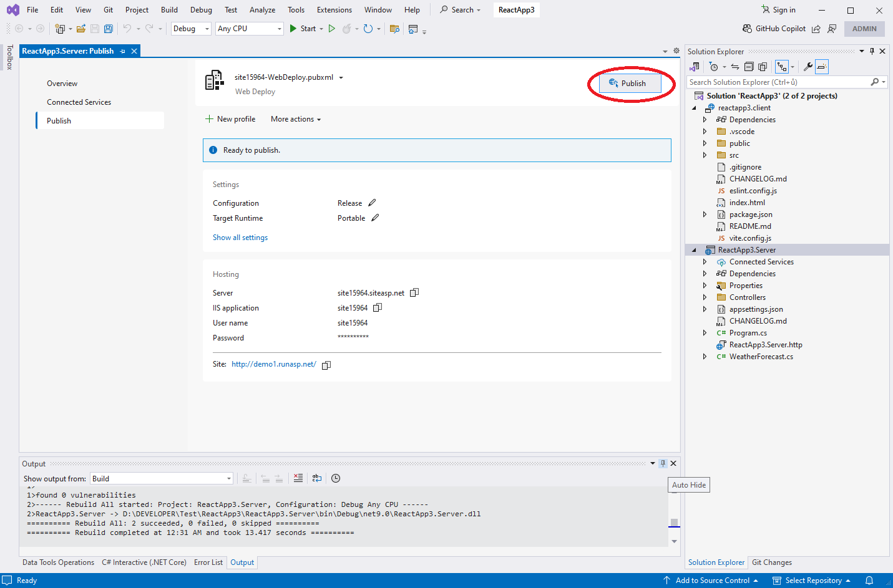Click the Pending Changes Filter clock icon

[714, 67]
